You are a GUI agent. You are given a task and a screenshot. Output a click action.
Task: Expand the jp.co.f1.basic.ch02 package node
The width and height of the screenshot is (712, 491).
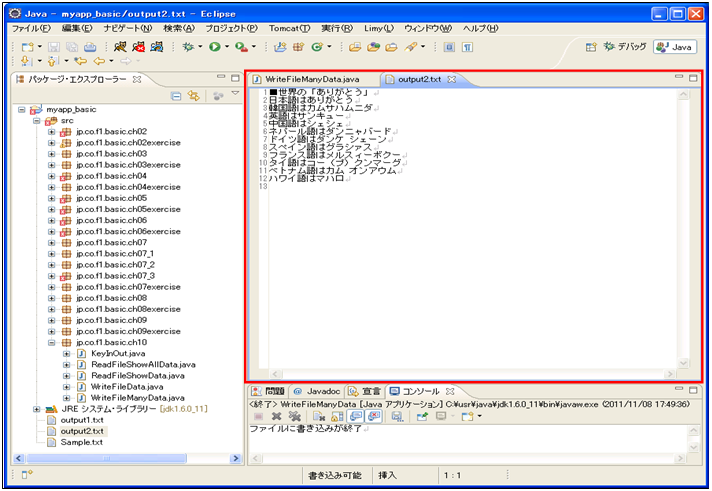click(52, 132)
